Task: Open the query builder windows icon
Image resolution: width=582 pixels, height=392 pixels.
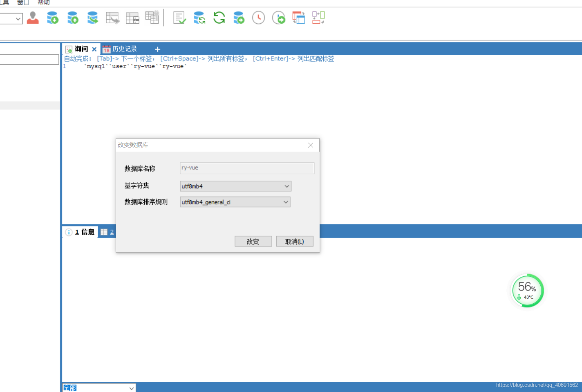Action: coord(299,18)
